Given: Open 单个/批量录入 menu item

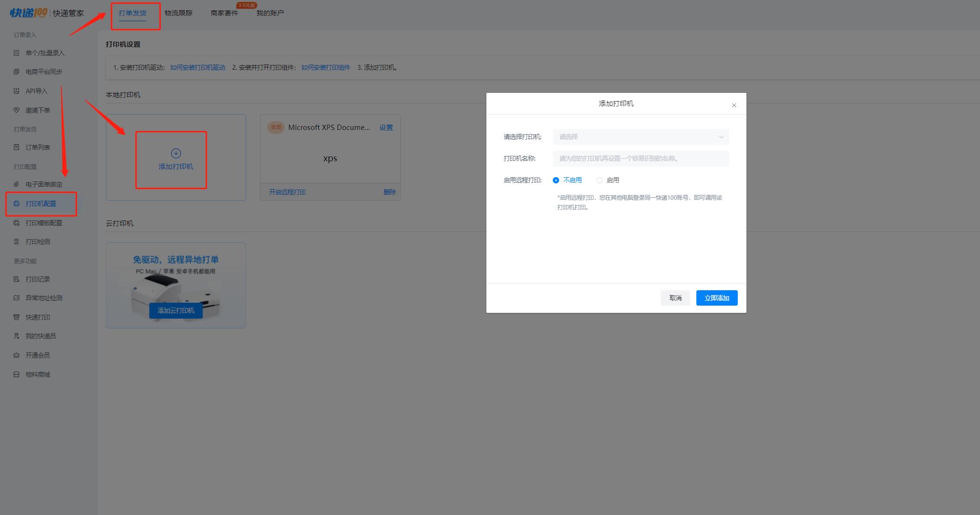Looking at the screenshot, I should click(x=45, y=53).
